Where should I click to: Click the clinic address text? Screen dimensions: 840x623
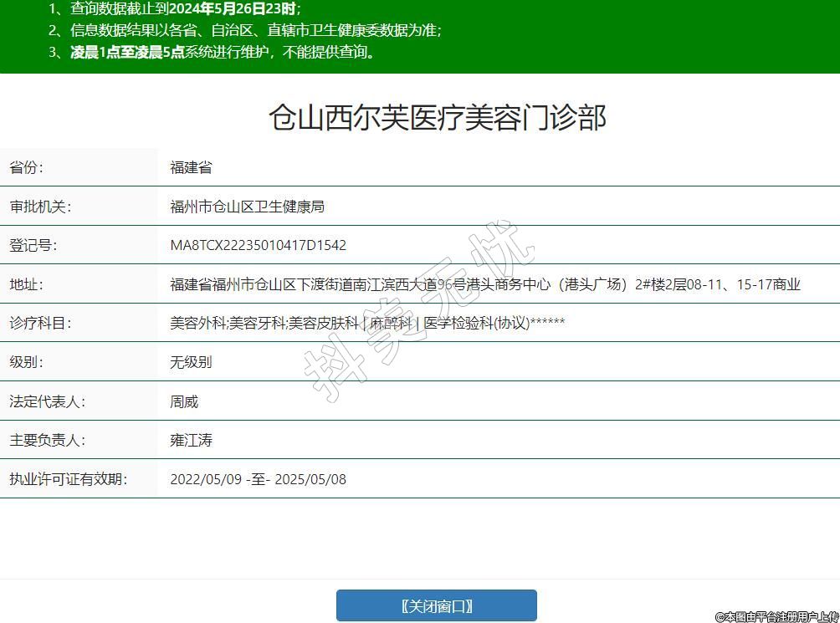(x=484, y=284)
